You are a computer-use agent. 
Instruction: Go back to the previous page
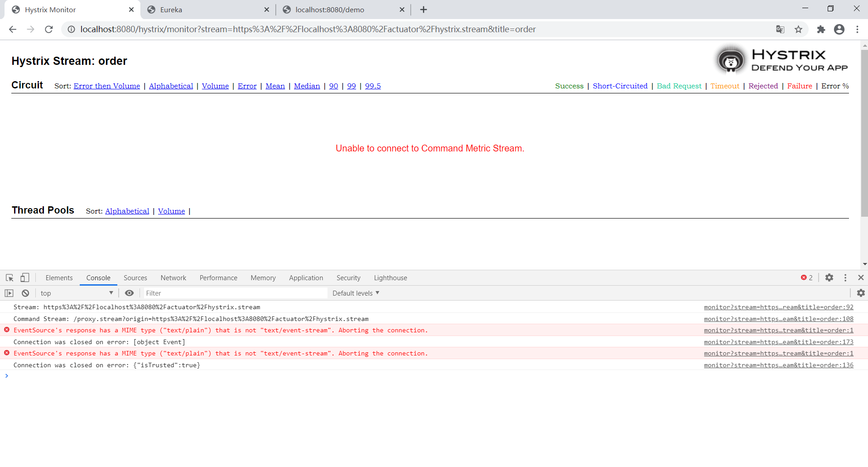click(x=13, y=29)
